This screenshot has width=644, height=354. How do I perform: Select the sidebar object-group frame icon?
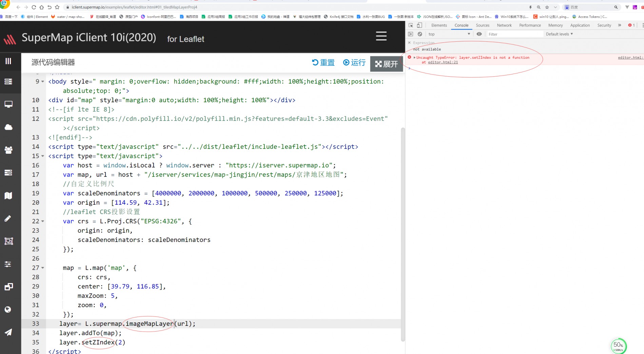click(8, 241)
